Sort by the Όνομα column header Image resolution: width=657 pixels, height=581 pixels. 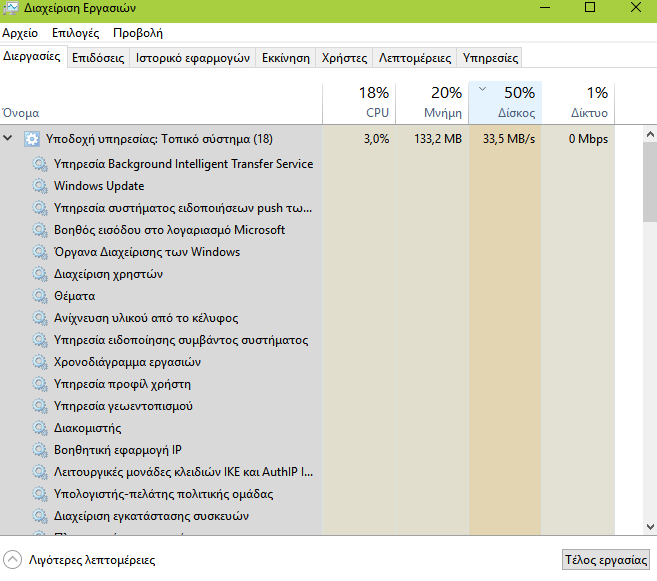click(x=161, y=103)
